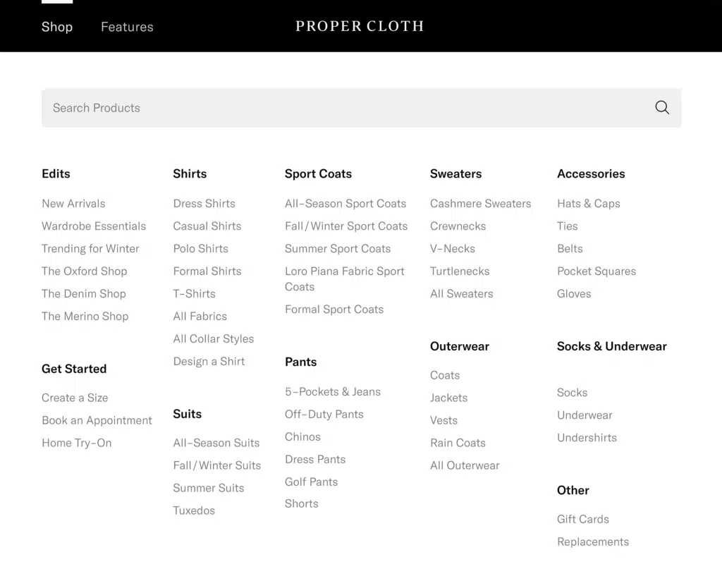Open the Features menu
The height and width of the screenshot is (588, 722).
[127, 27]
